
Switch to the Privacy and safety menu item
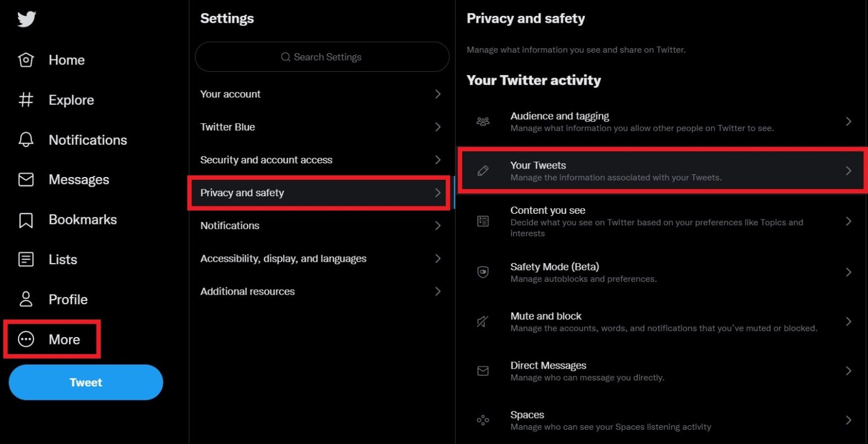coord(319,192)
